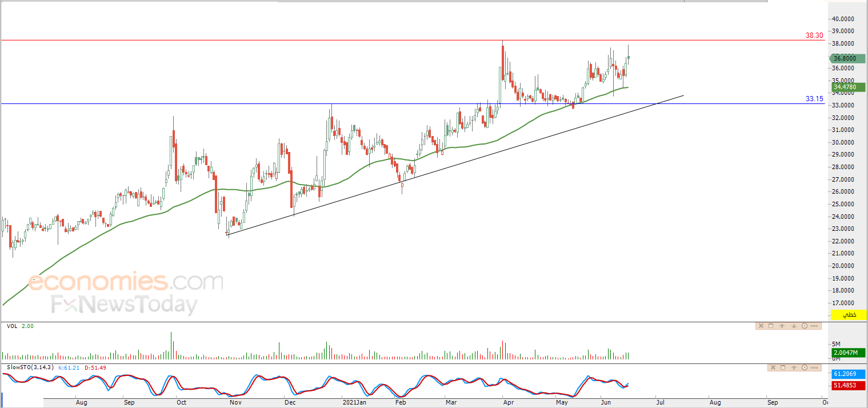Move the VOL panel up
This screenshot has height=408, width=868.
tap(782, 326)
